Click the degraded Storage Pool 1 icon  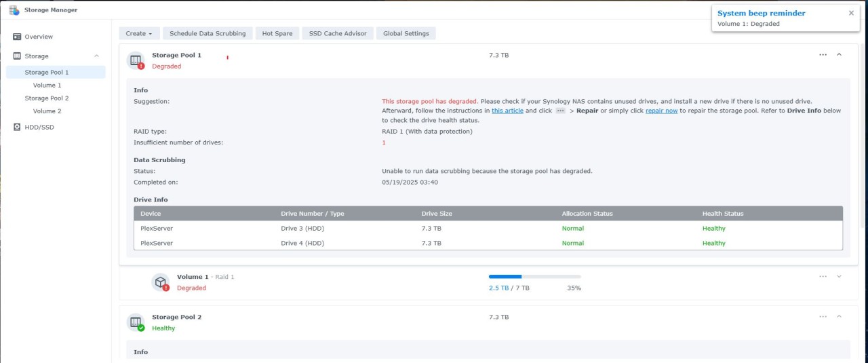(x=136, y=60)
